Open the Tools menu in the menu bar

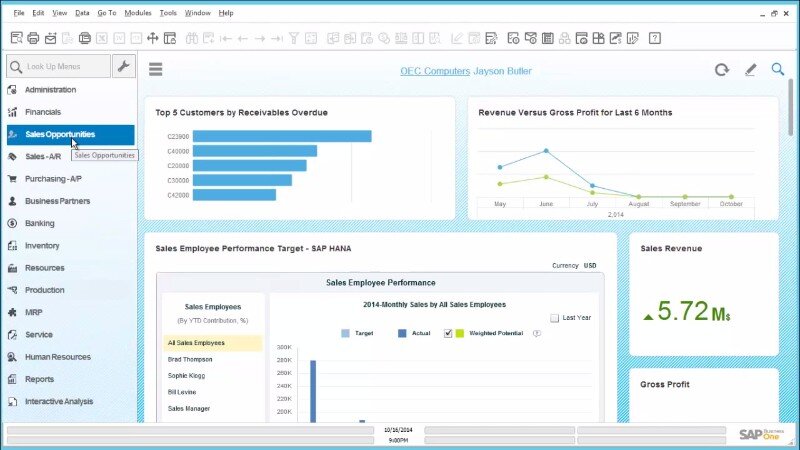click(168, 13)
